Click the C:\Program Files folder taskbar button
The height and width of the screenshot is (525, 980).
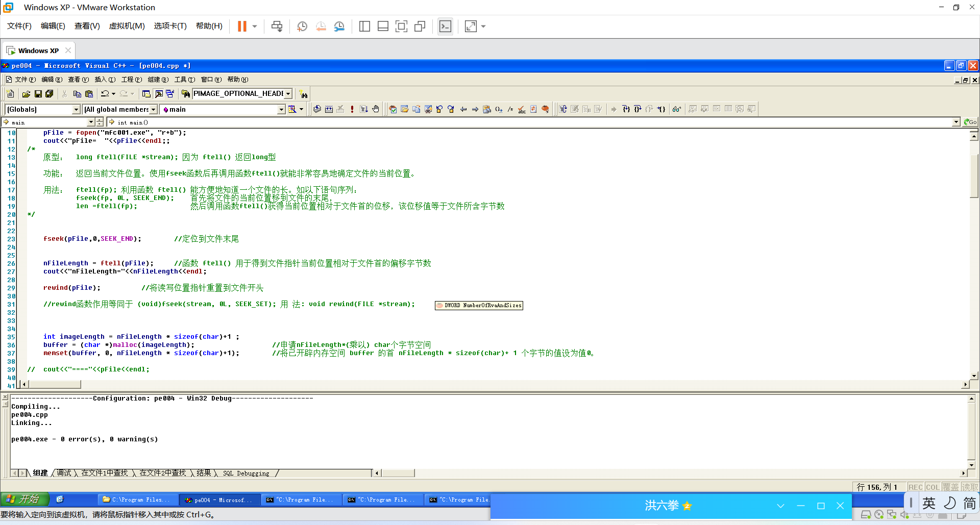138,500
